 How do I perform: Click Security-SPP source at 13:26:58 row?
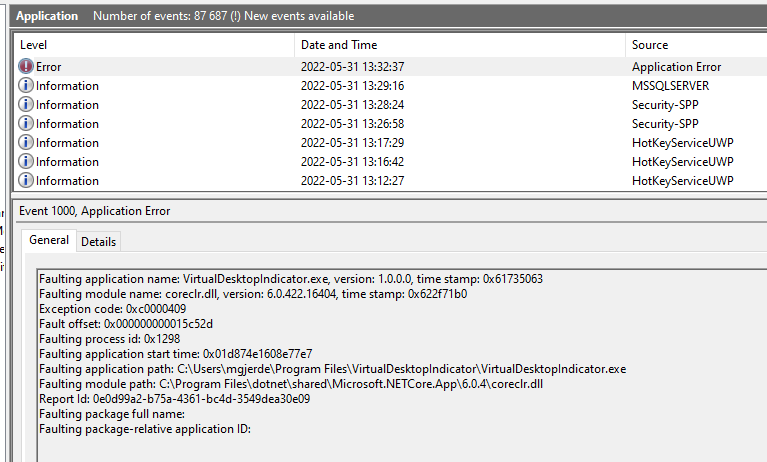[x=665, y=124]
